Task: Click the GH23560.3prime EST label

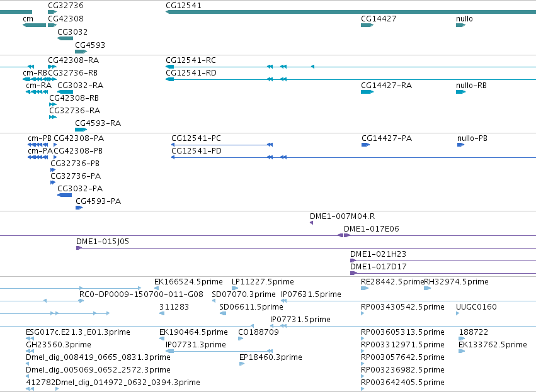Action: 59,345
